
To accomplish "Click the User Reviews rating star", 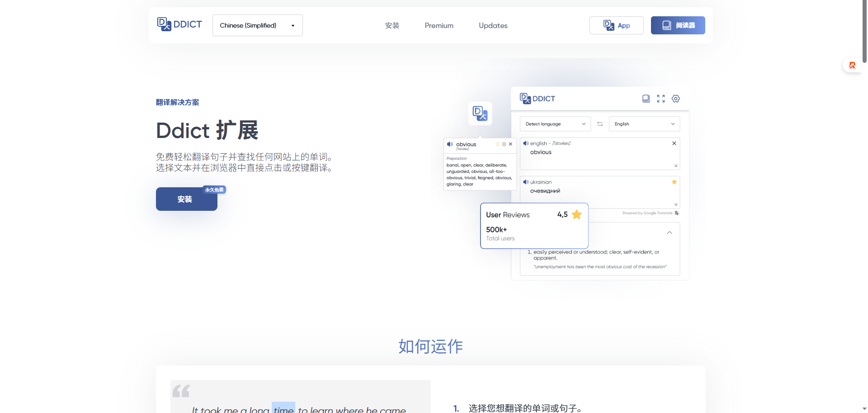I will [576, 214].
